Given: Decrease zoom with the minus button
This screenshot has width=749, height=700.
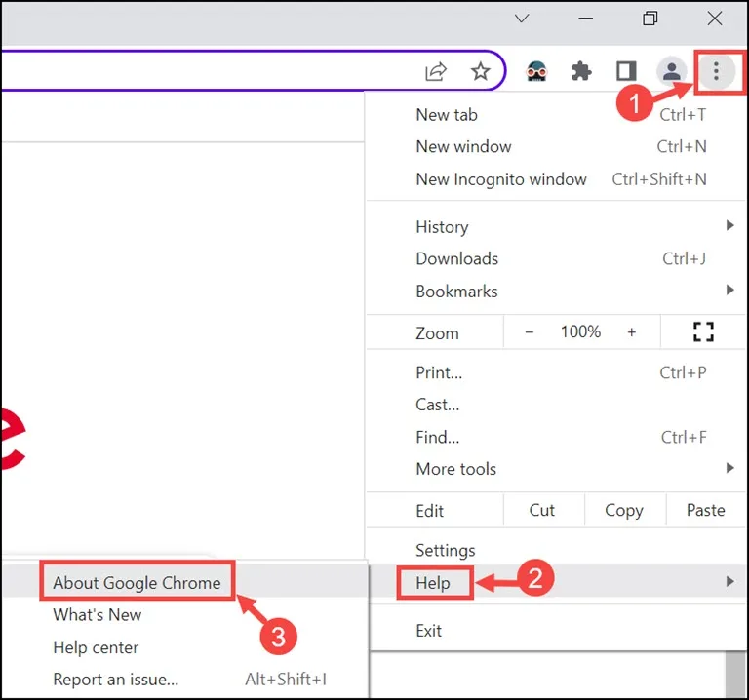Looking at the screenshot, I should click(530, 331).
